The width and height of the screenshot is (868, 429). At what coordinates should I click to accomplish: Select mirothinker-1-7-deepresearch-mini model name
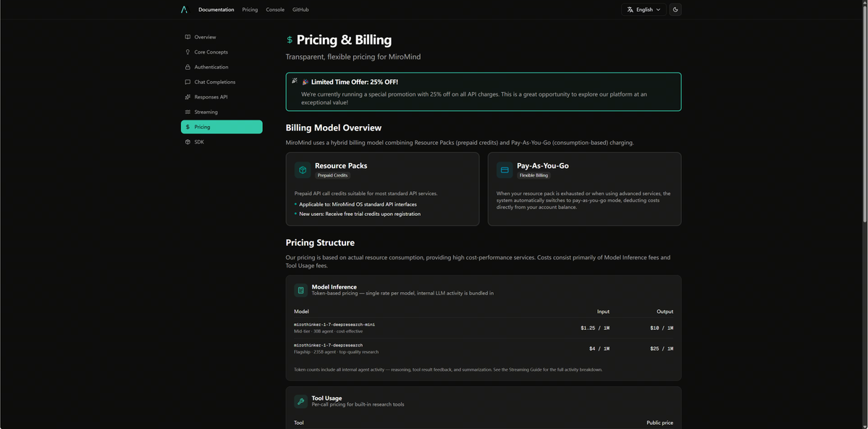(x=334, y=324)
